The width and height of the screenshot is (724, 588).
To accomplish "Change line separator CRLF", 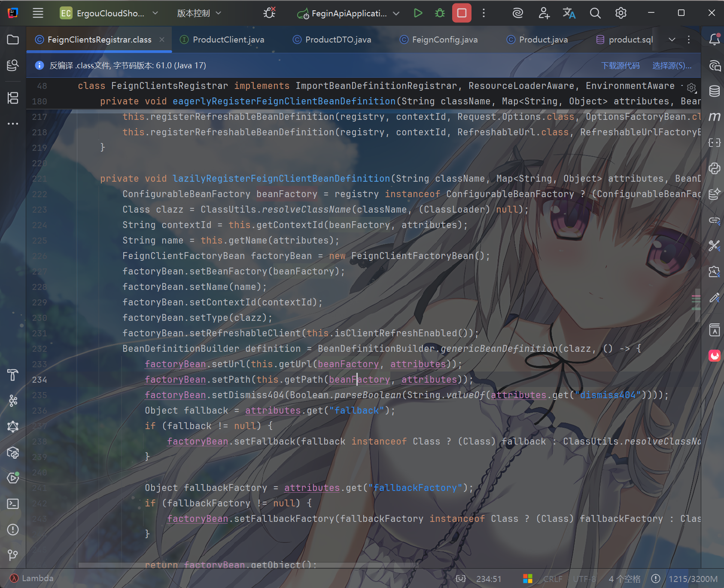I will point(553,579).
